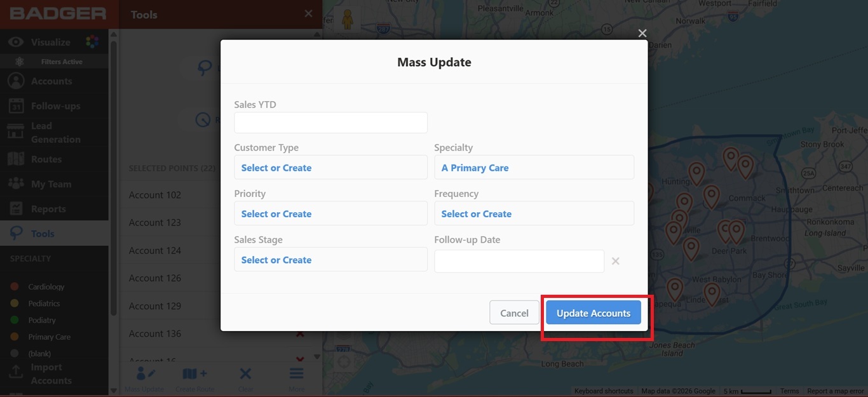This screenshot has width=868, height=397.
Task: Click Mass Update icon in bottom toolbar
Action: (145, 375)
